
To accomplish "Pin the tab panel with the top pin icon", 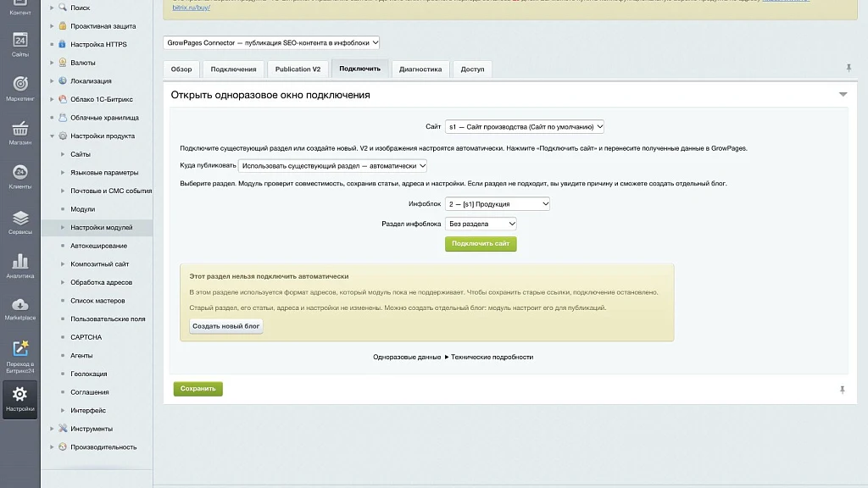I will pos(849,68).
